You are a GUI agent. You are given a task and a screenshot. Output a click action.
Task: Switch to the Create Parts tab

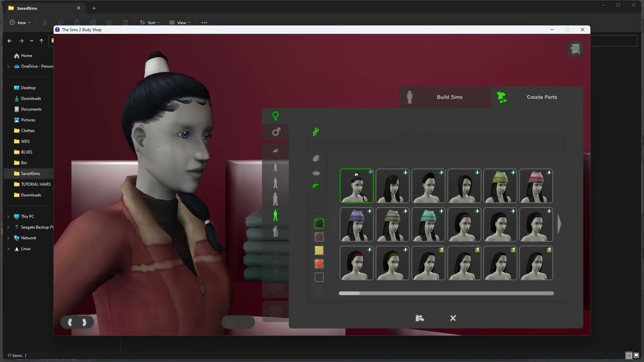pyautogui.click(x=537, y=97)
